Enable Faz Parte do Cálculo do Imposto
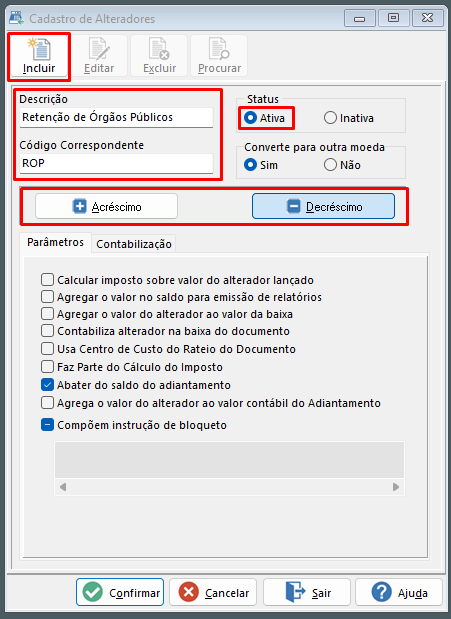This screenshot has height=619, width=451. tap(47, 367)
